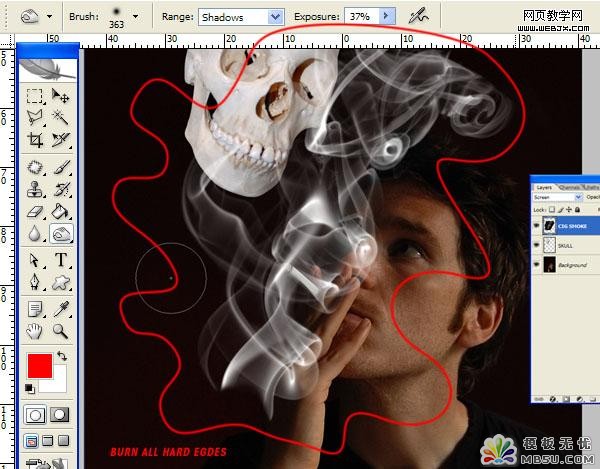The image size is (600, 469).
Task: Hide the SKULL layer
Action: pyautogui.click(x=536, y=245)
